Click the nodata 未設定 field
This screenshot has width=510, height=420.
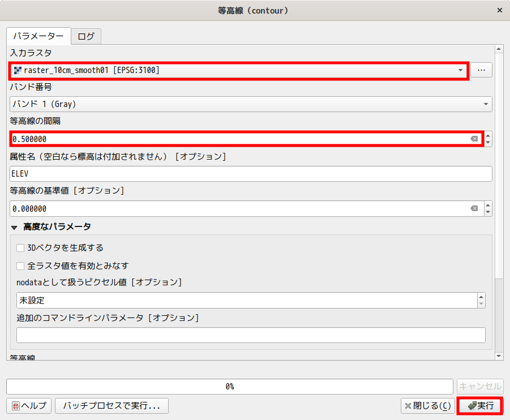pyautogui.click(x=247, y=300)
